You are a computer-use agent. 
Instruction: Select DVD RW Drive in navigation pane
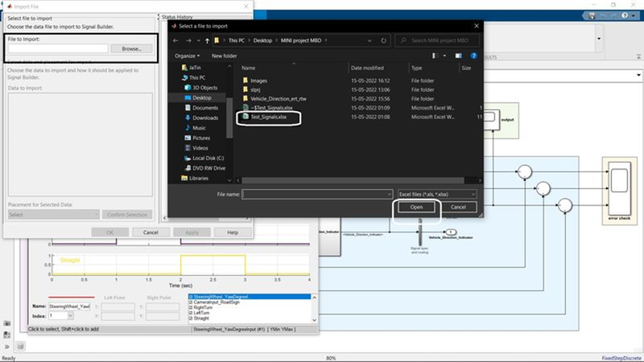coord(208,168)
